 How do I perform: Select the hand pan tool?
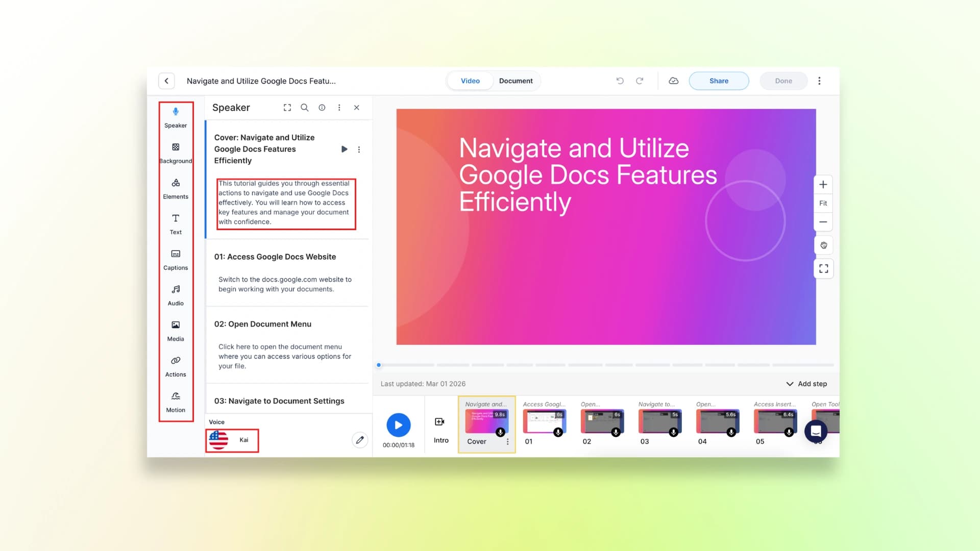(823, 245)
